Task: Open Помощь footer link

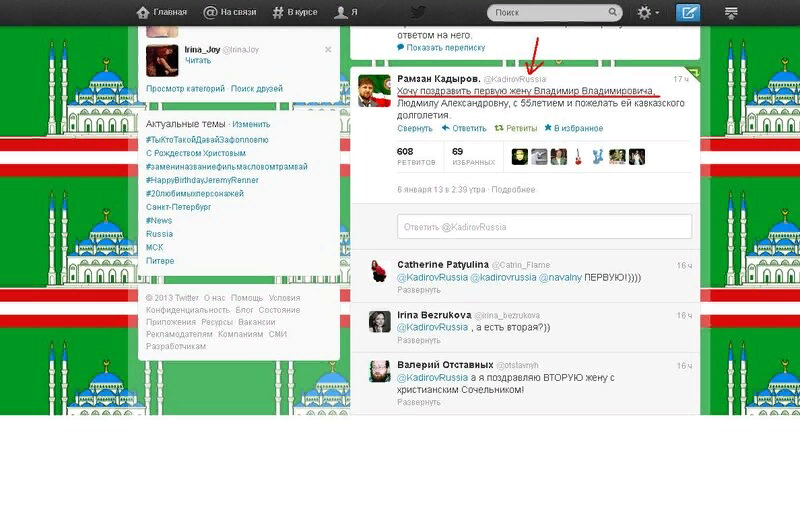Action: coord(247,298)
